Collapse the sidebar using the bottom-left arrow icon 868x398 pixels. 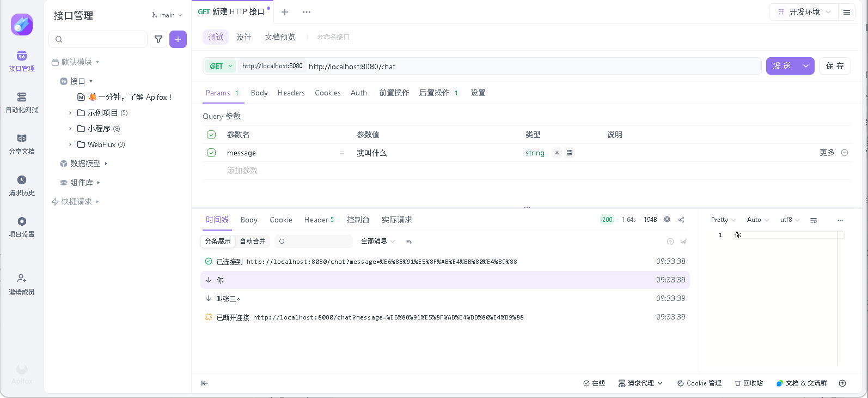[x=205, y=383]
